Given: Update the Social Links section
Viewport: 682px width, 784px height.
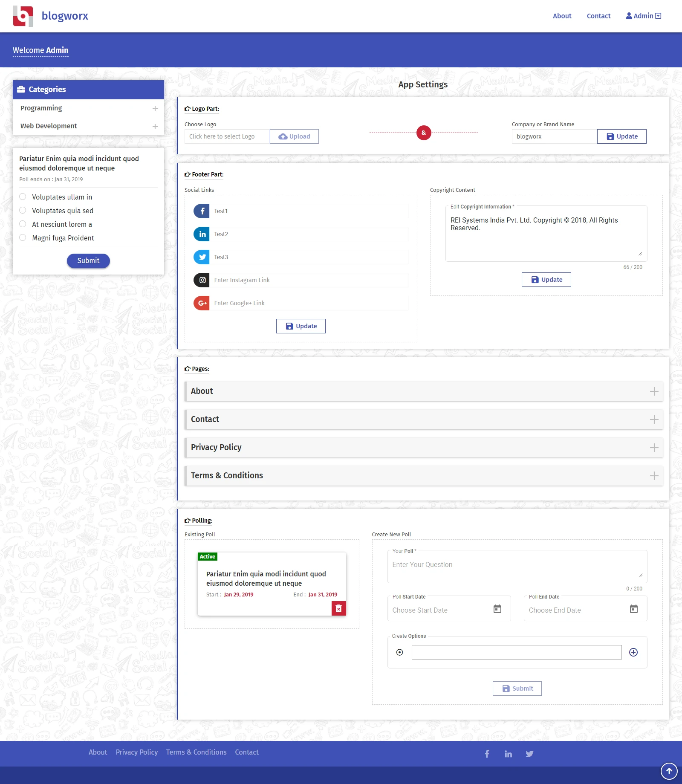Looking at the screenshot, I should tap(301, 326).
